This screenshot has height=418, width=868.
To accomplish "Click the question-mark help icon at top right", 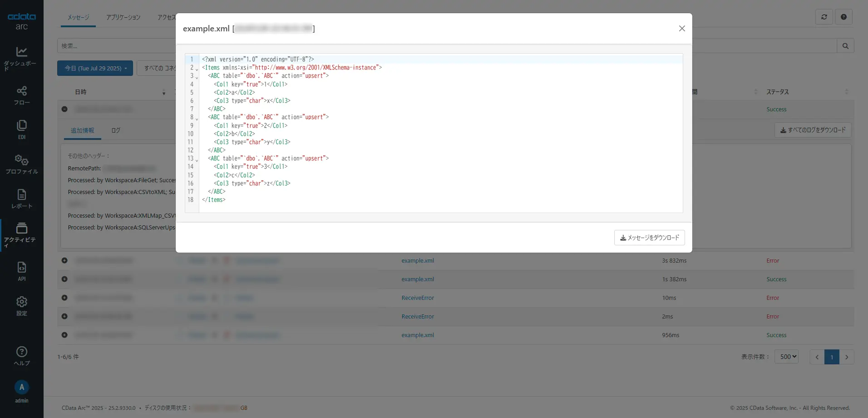I will click(843, 17).
